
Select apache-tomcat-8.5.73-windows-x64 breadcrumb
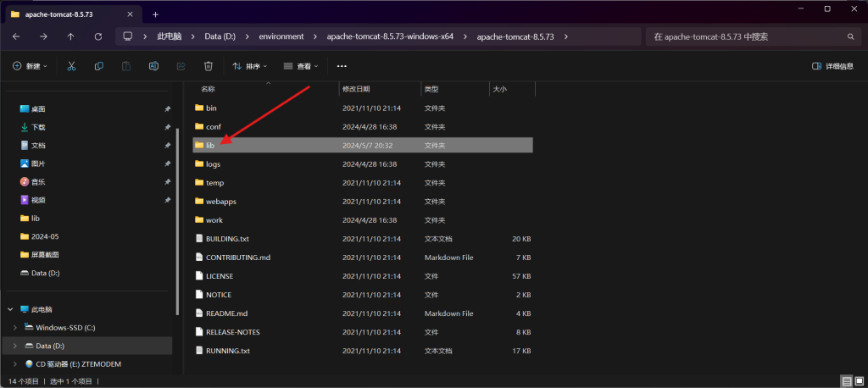(x=390, y=36)
